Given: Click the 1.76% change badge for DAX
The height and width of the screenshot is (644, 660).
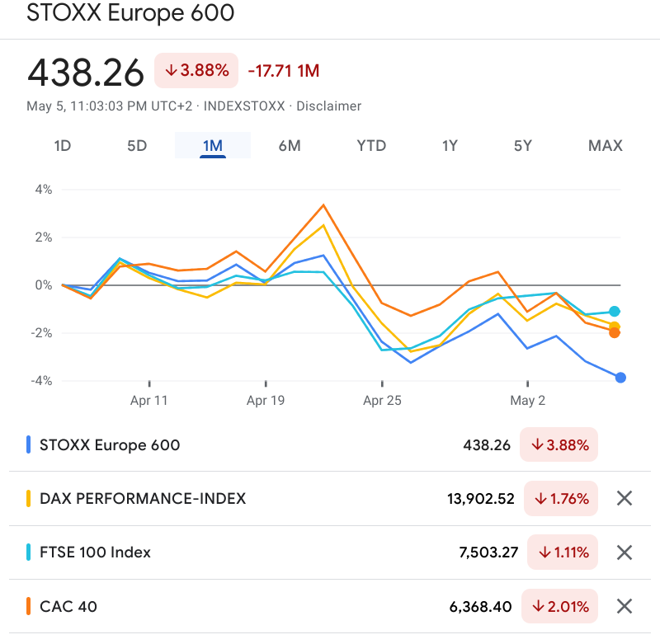Looking at the screenshot, I should (561, 498).
